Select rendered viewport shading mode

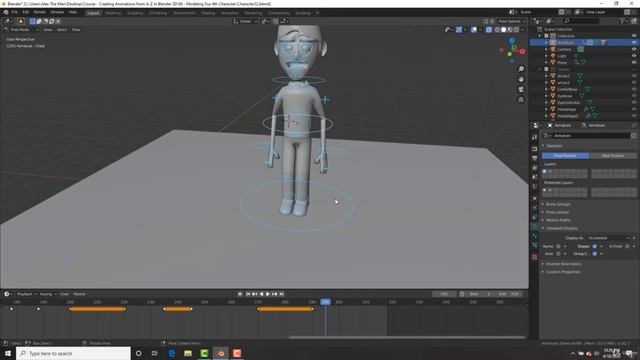pyautogui.click(x=516, y=30)
